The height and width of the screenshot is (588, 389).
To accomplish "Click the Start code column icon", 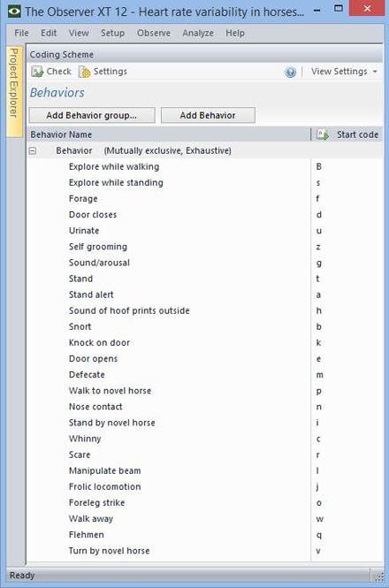I will [x=322, y=134].
